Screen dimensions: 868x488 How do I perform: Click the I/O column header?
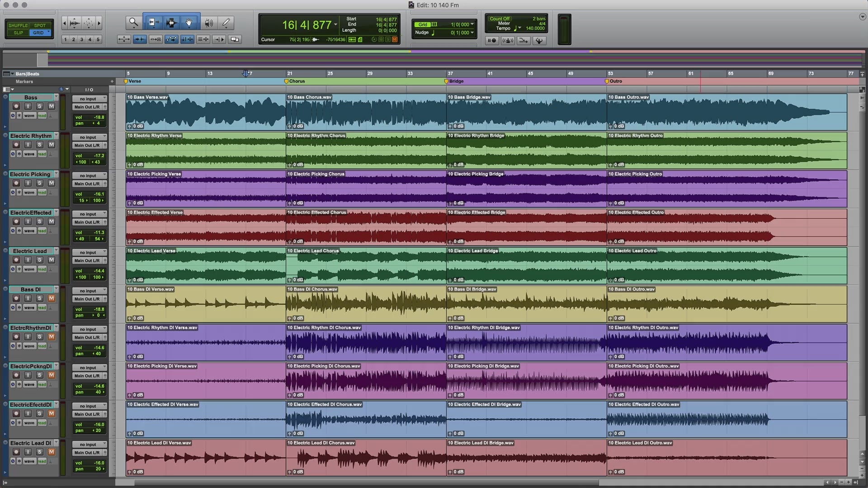89,89
